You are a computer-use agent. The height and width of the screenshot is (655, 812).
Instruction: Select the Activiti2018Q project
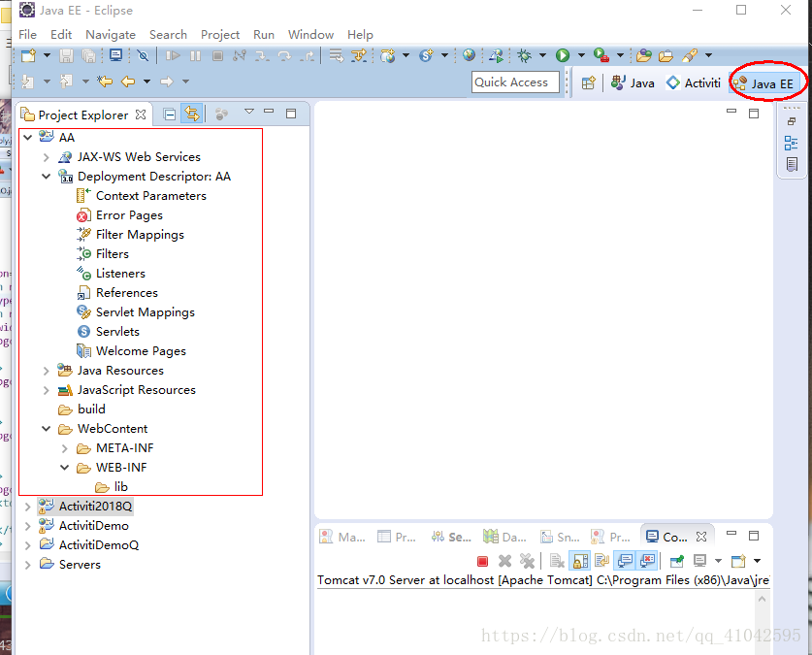click(x=92, y=506)
